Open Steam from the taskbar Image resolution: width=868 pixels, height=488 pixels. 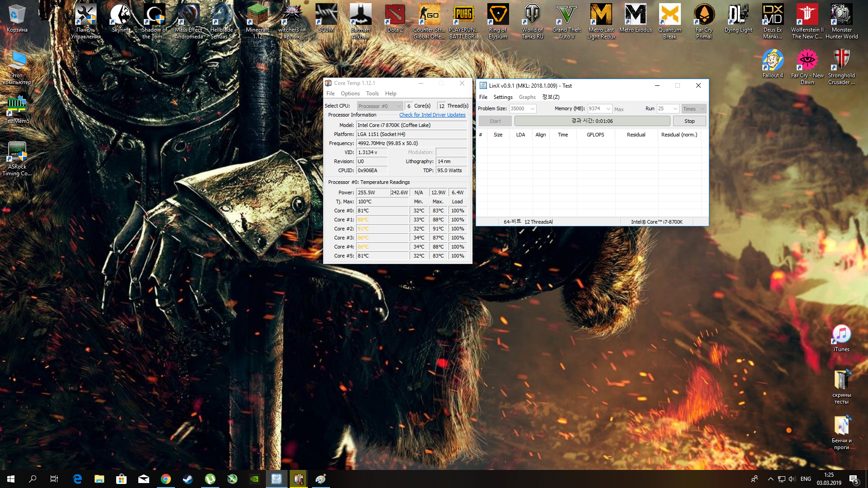[x=188, y=479]
